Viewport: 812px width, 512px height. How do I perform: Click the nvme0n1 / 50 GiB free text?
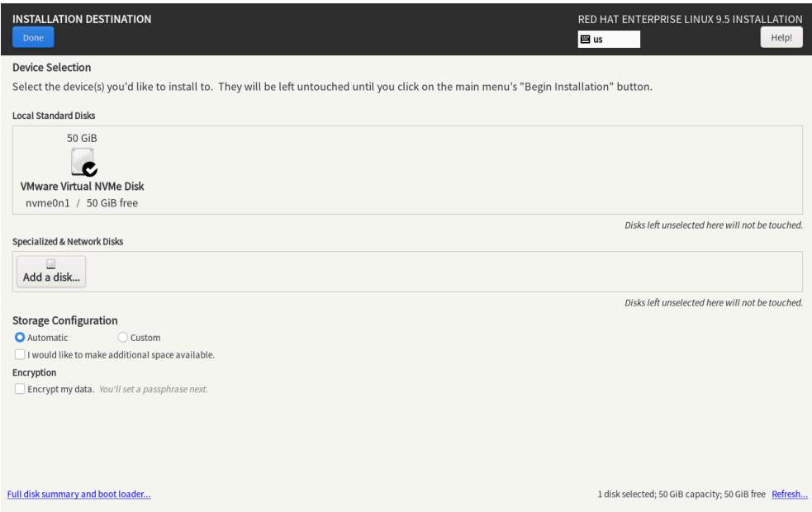point(82,203)
